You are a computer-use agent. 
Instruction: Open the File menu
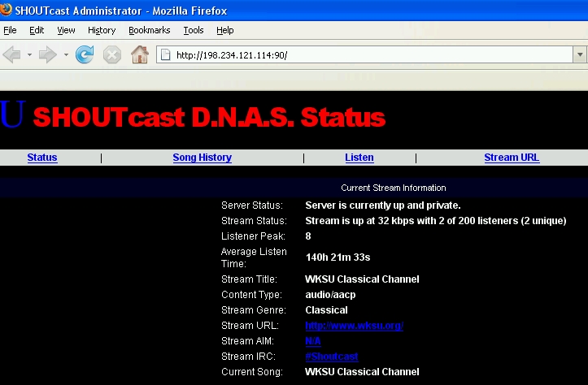click(10, 30)
